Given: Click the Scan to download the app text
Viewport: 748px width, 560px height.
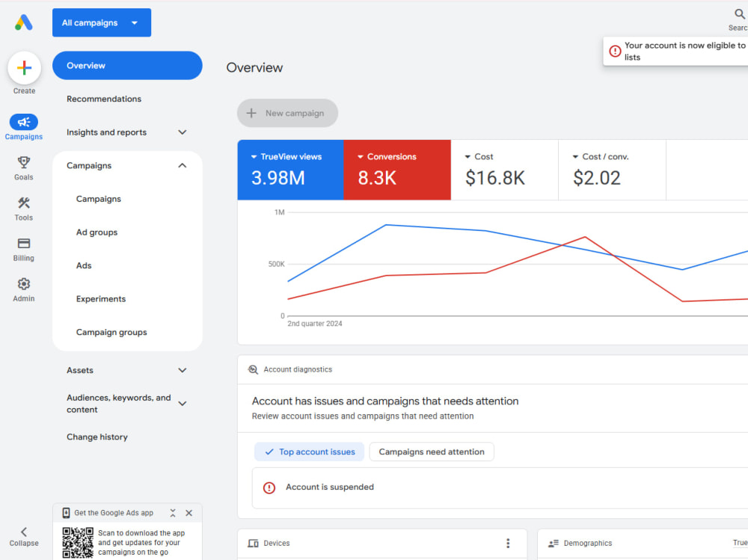Looking at the screenshot, I should coord(141,542).
